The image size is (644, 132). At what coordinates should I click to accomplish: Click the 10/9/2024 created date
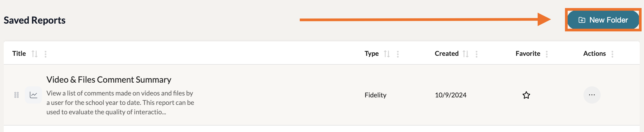click(451, 95)
